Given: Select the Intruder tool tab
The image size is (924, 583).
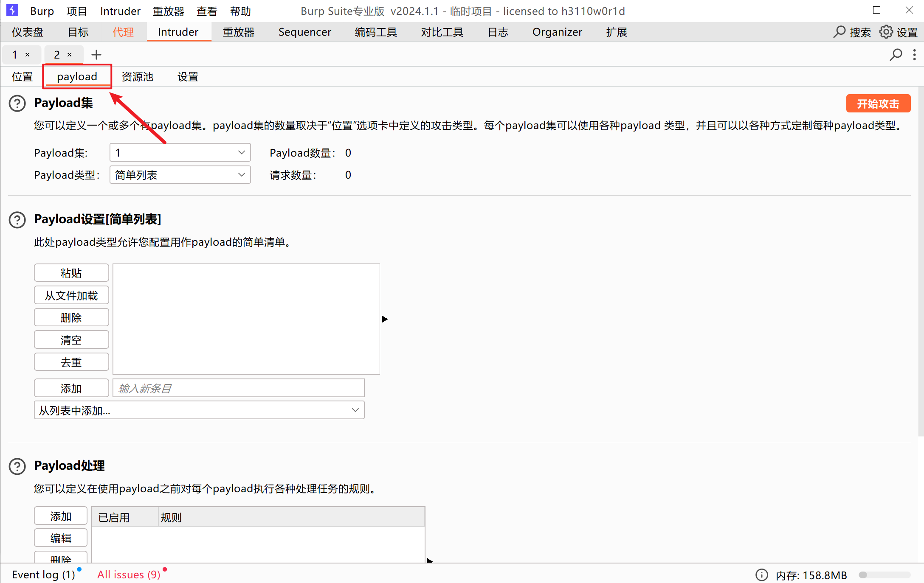Looking at the screenshot, I should click(x=178, y=32).
